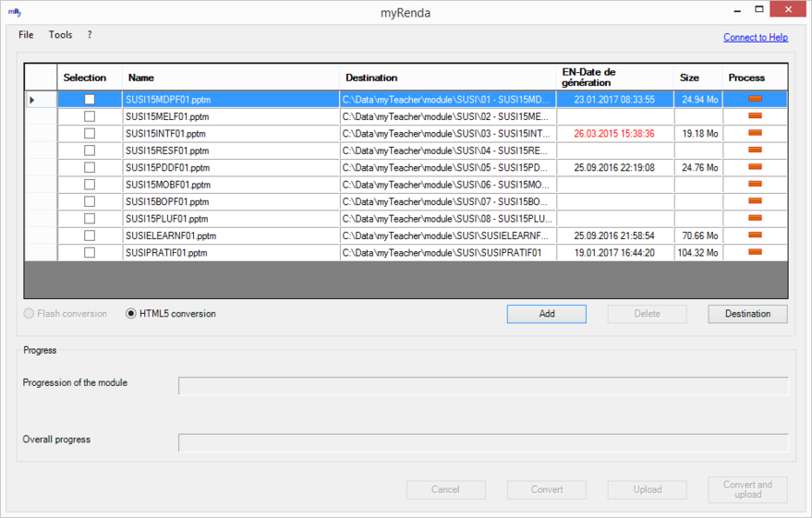
Task: Click the process icon for SUSI15BOPF01.pptm
Action: pos(755,201)
